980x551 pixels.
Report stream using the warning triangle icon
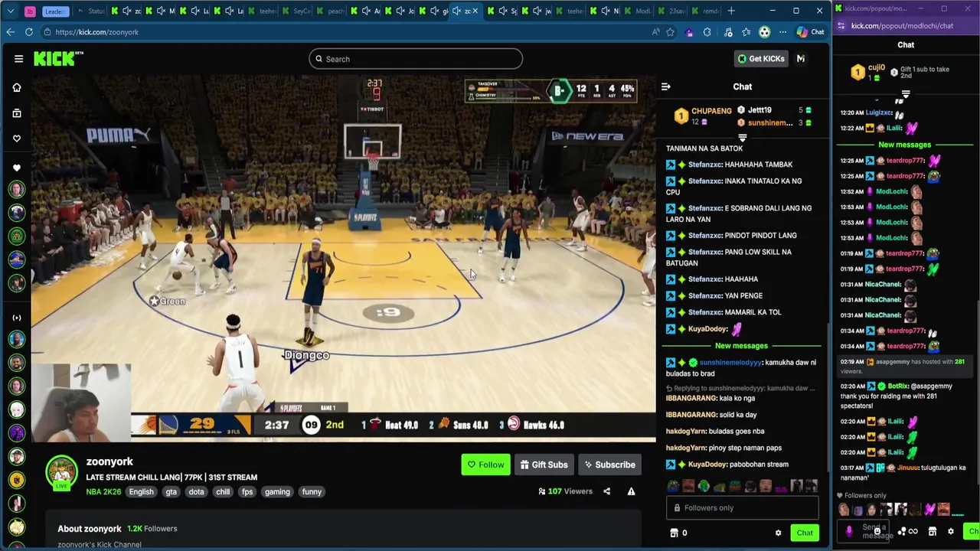pyautogui.click(x=631, y=491)
